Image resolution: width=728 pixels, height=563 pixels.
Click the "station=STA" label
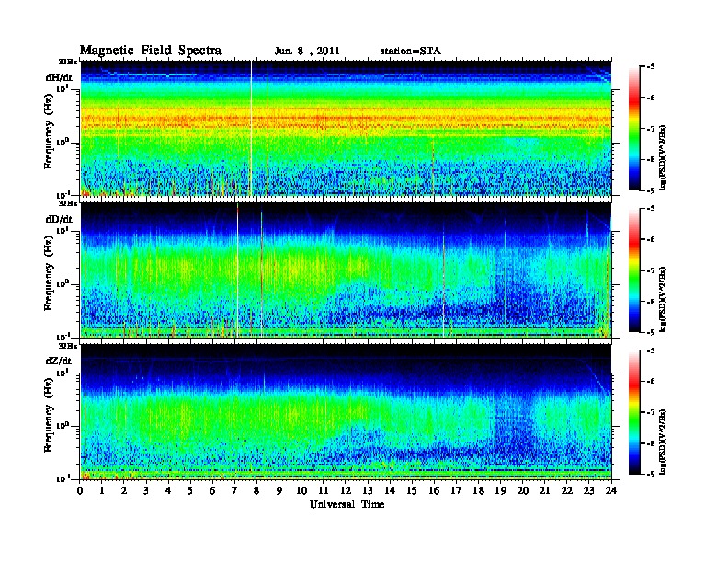(410, 52)
